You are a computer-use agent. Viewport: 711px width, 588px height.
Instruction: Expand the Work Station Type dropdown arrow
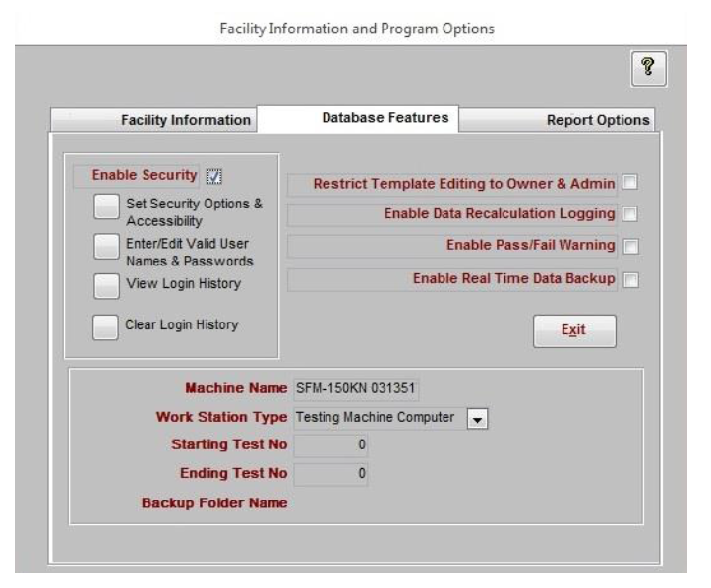pos(477,419)
